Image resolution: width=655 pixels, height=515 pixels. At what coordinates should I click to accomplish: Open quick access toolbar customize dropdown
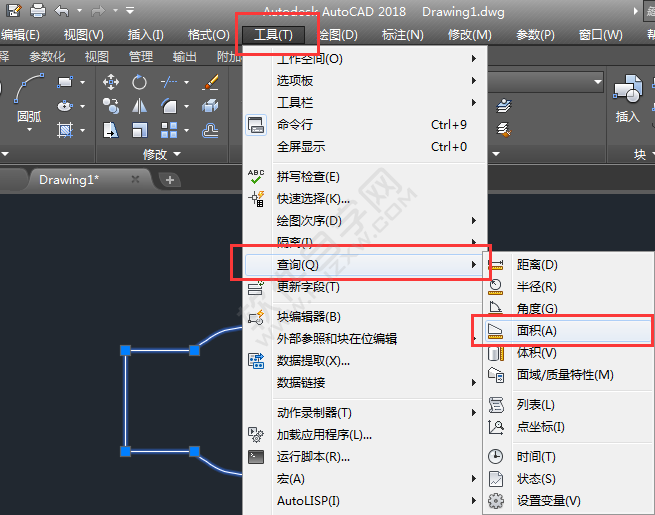pos(130,10)
